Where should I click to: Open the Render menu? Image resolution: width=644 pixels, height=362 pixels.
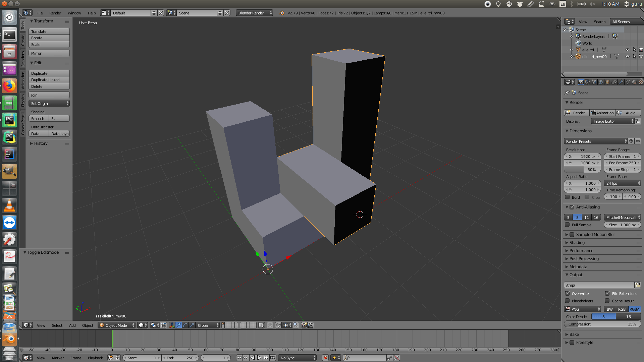pyautogui.click(x=55, y=13)
